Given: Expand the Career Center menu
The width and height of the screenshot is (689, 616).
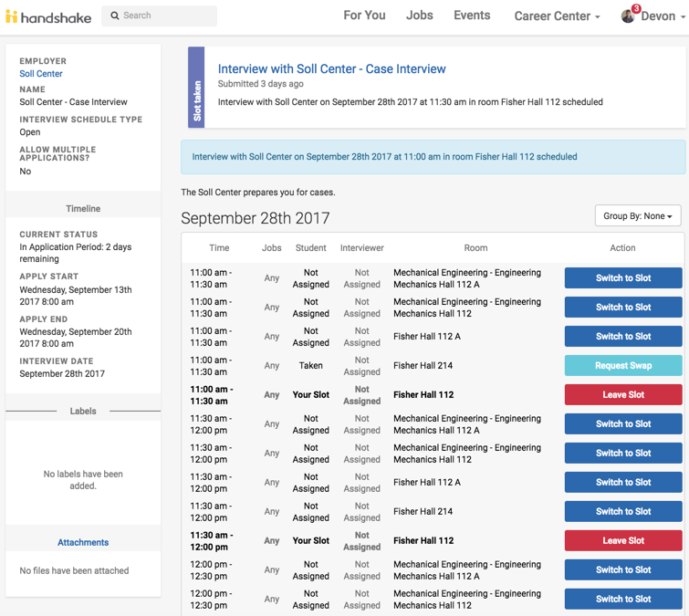Looking at the screenshot, I should coord(557,16).
